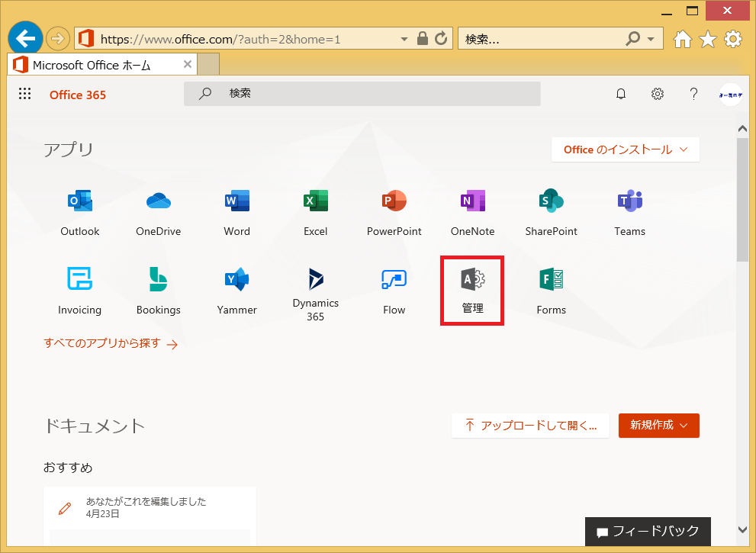Click the アップロードして開く button
756x553 pixels.
[x=530, y=425]
